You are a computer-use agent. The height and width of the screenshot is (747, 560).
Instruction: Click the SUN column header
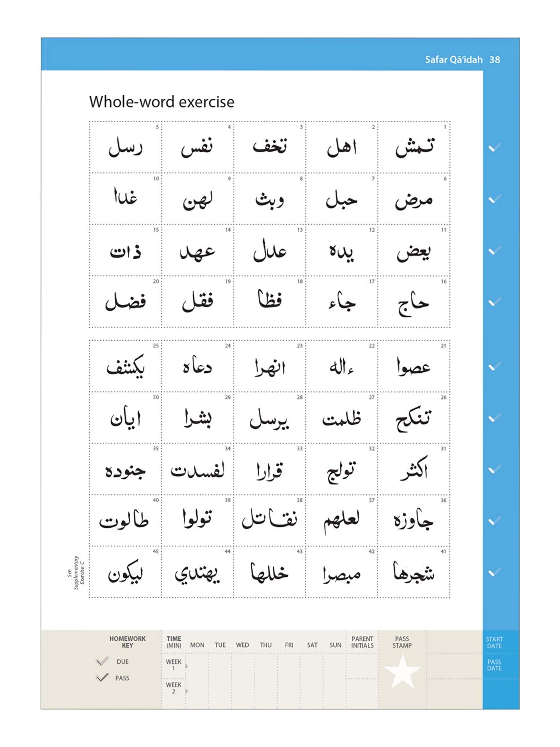[335, 645]
